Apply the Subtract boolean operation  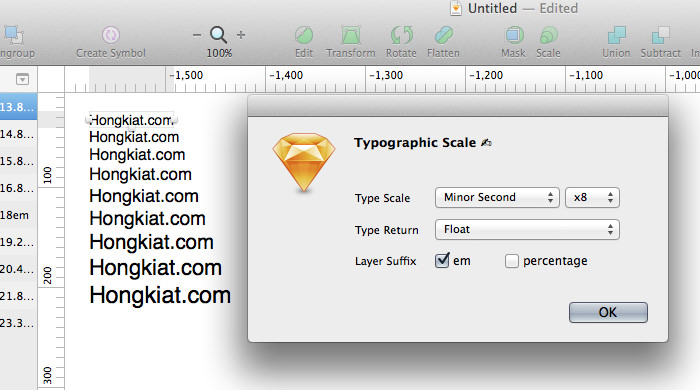[x=661, y=35]
